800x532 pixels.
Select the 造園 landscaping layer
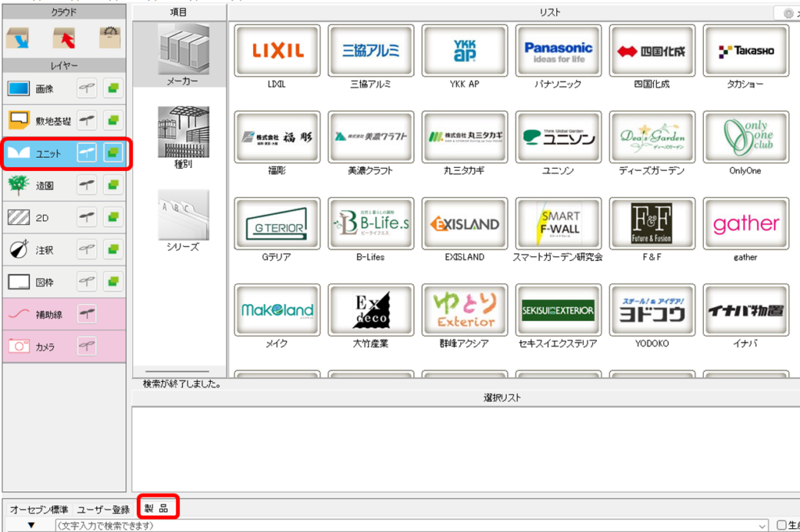[x=39, y=185]
